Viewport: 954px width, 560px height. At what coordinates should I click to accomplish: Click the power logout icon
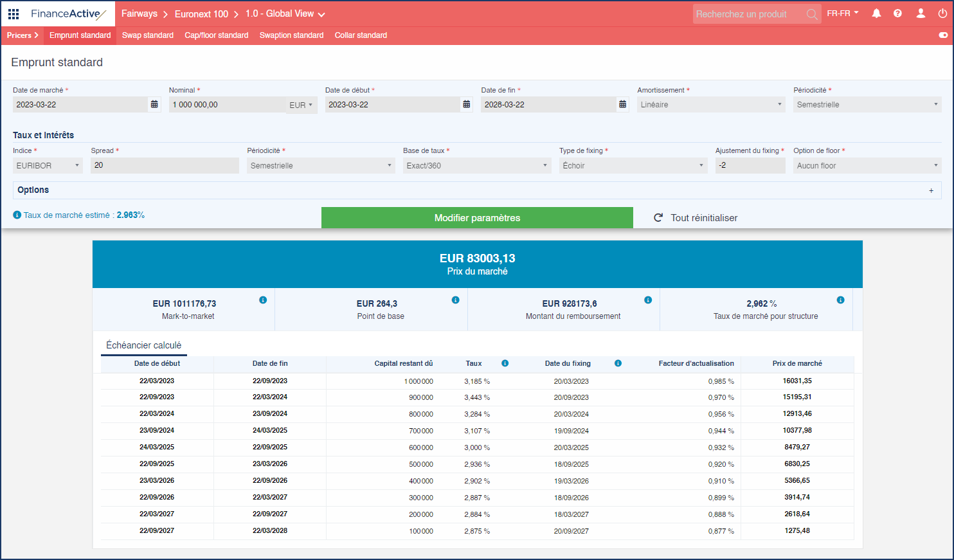[x=942, y=14]
